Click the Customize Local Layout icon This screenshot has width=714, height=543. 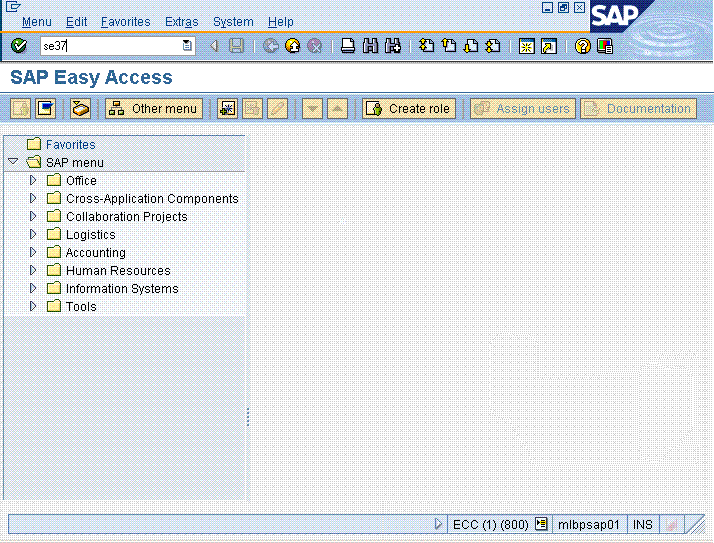click(605, 46)
